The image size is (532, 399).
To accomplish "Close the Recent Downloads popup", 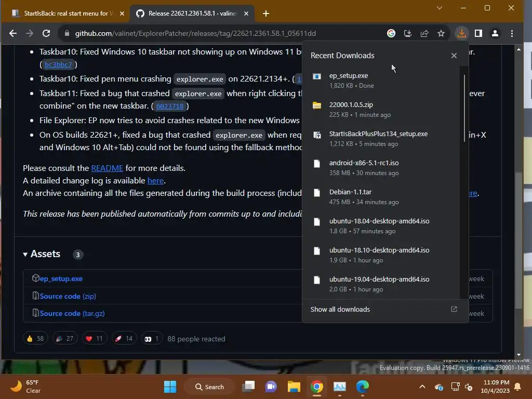I will point(454,55).
